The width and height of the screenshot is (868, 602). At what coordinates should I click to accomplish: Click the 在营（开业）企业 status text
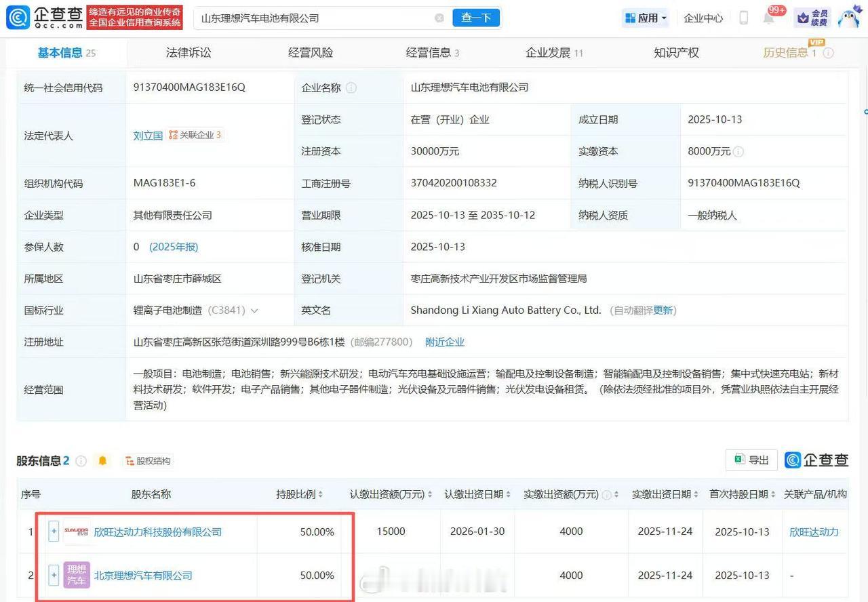450,119
